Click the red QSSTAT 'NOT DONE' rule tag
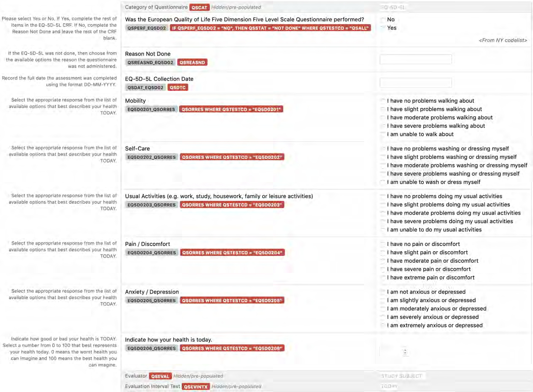This screenshot has width=533, height=392. [270, 28]
